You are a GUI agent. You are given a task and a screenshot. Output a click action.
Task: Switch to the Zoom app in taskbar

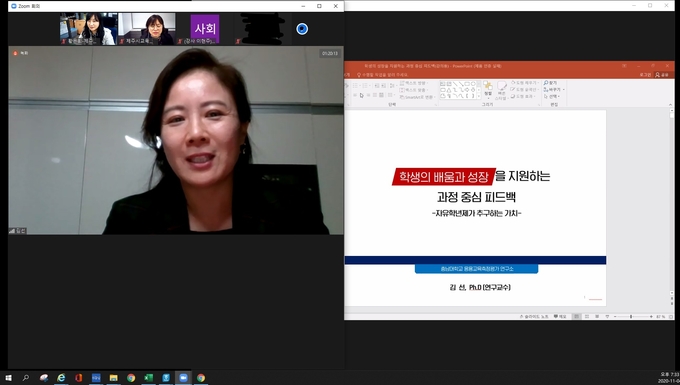click(183, 378)
